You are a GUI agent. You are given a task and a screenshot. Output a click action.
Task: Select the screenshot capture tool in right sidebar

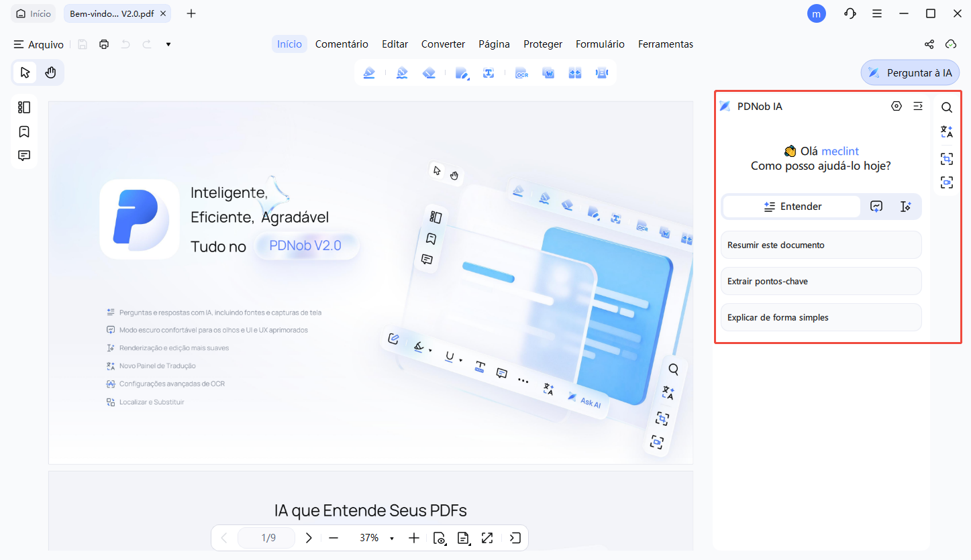click(947, 159)
